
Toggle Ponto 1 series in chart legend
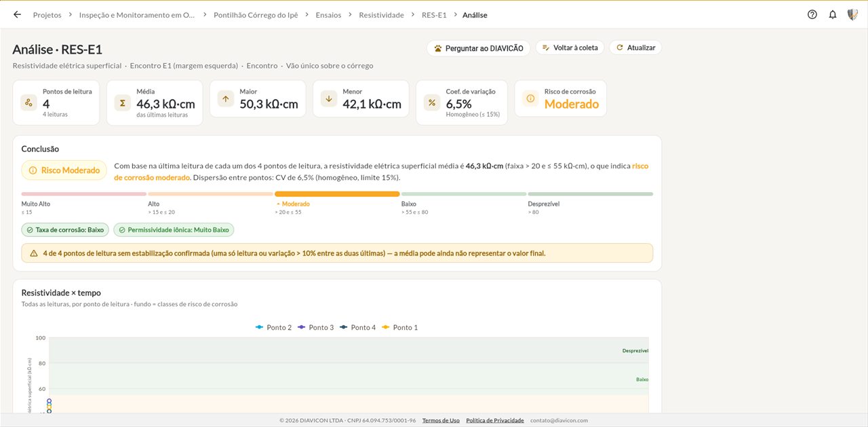[400, 327]
